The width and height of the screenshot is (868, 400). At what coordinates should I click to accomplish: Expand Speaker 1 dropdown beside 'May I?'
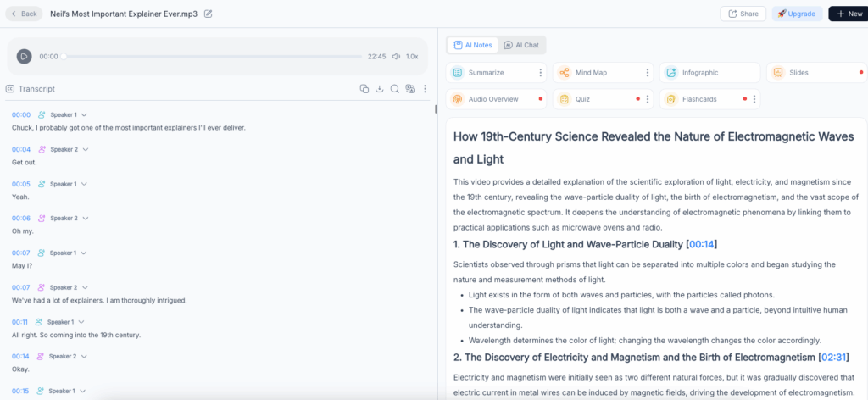[x=84, y=253]
